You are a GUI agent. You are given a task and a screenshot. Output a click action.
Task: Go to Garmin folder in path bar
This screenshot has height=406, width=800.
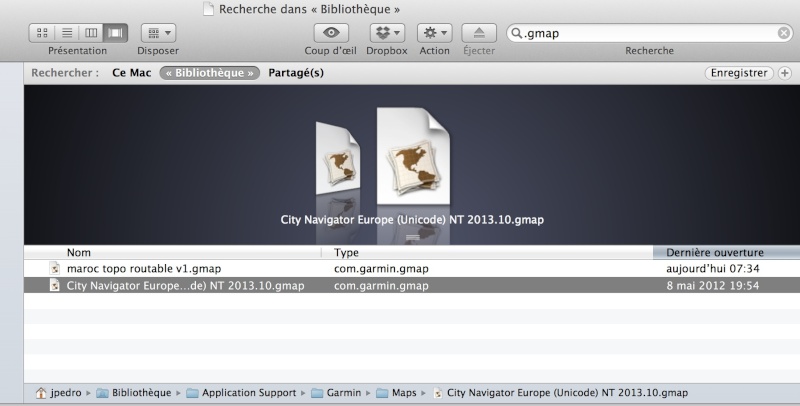coord(336,393)
